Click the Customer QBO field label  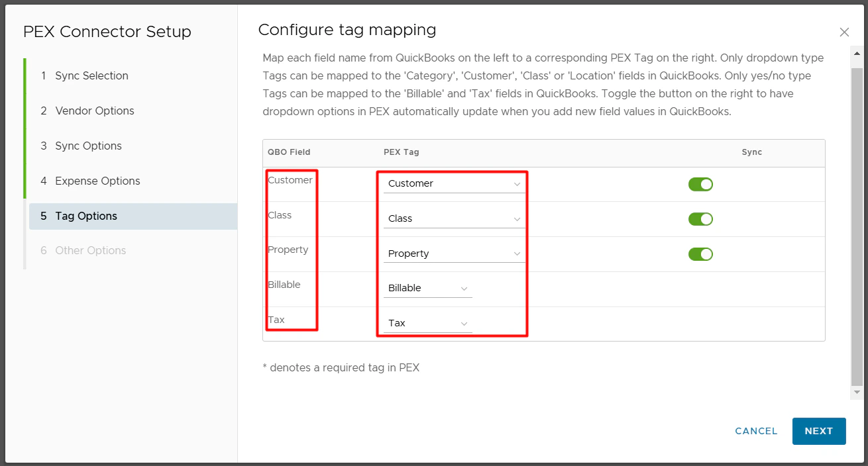coord(290,180)
